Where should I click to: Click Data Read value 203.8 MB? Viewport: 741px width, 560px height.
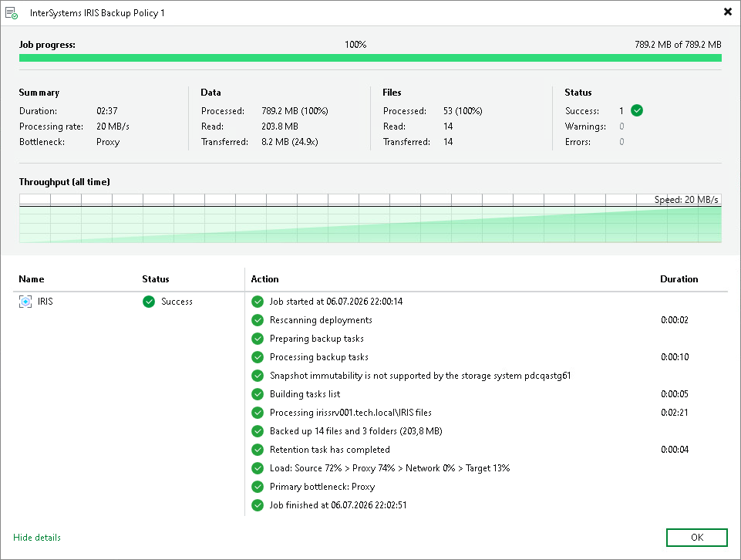point(280,127)
